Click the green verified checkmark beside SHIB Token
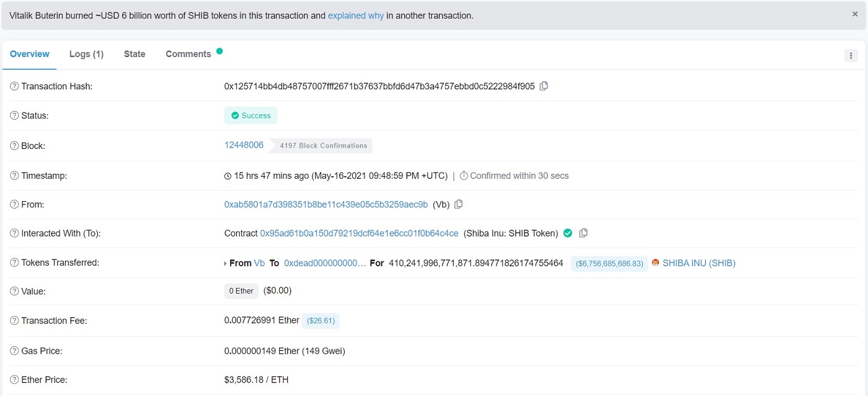Image resolution: width=868 pixels, height=396 pixels. click(x=568, y=233)
